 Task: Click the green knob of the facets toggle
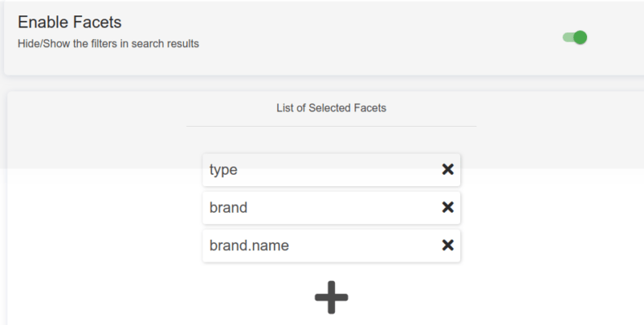point(580,37)
